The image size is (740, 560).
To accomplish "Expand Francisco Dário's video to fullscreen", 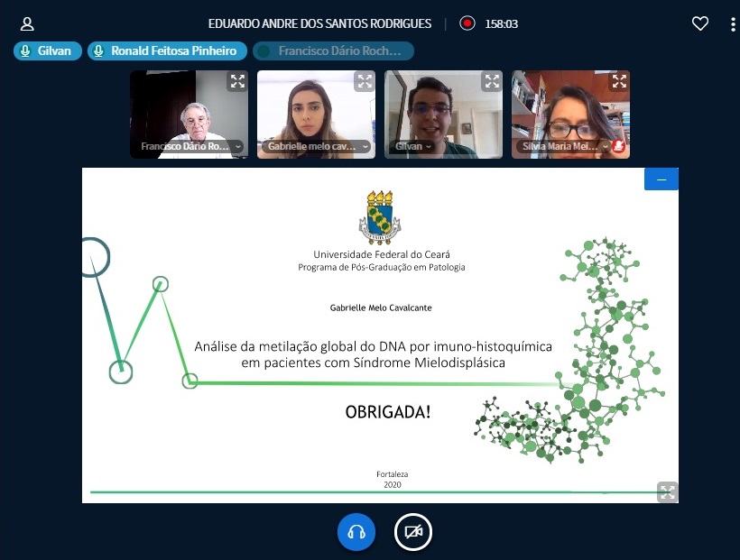I will (x=236, y=81).
